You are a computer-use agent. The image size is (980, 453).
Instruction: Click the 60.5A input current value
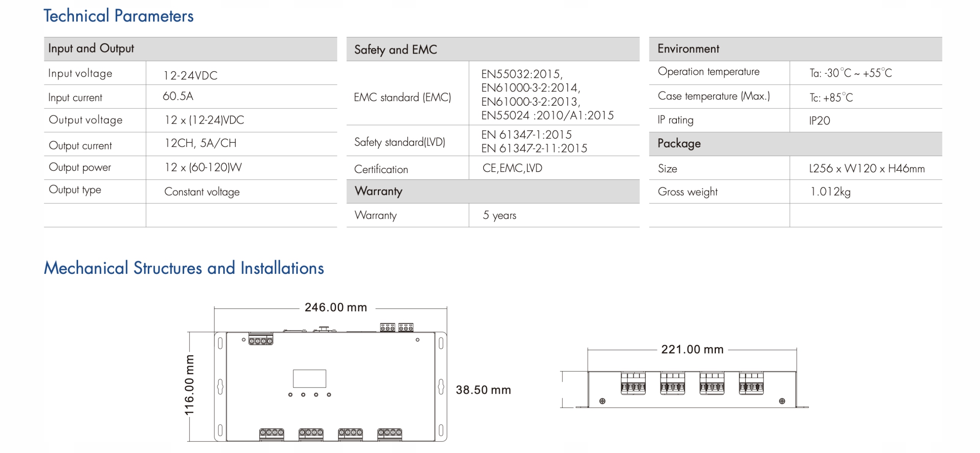point(178,96)
